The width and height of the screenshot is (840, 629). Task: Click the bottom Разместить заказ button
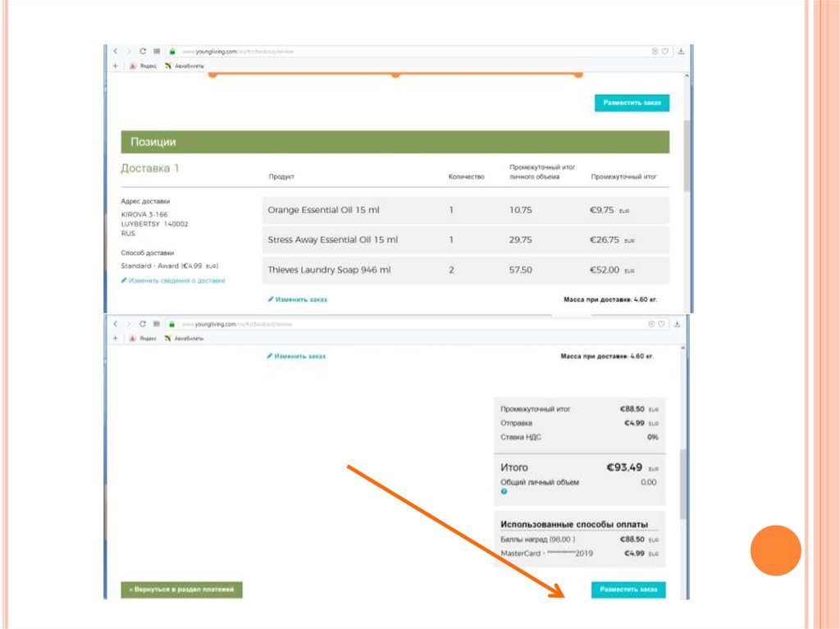coord(628,590)
